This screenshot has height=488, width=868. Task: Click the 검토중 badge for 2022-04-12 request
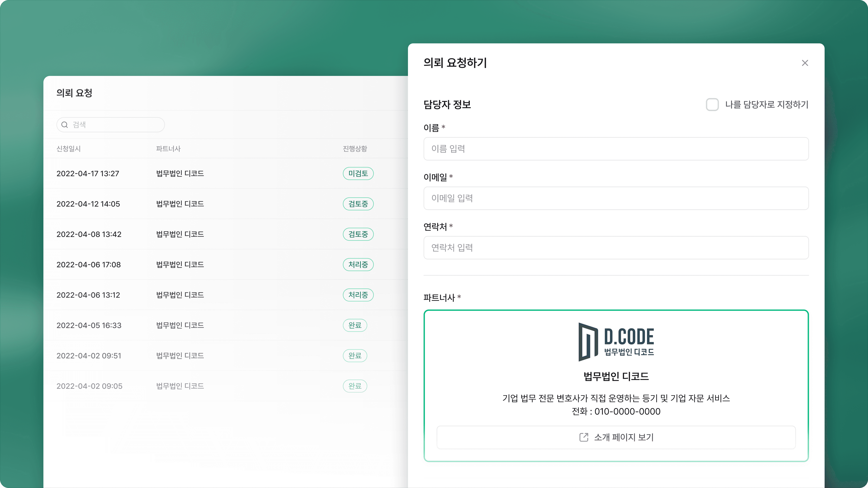[x=358, y=204]
